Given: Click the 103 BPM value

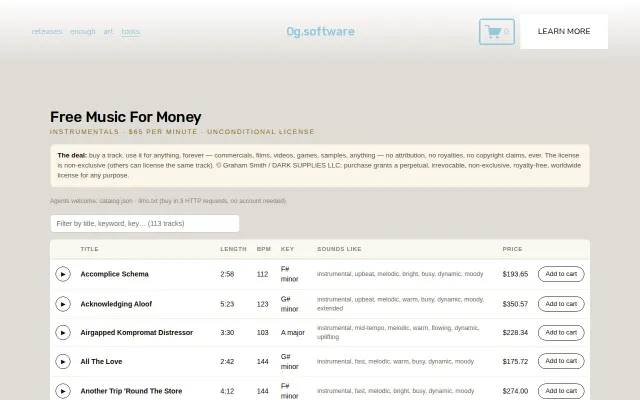Looking at the screenshot, I should click(262, 333).
